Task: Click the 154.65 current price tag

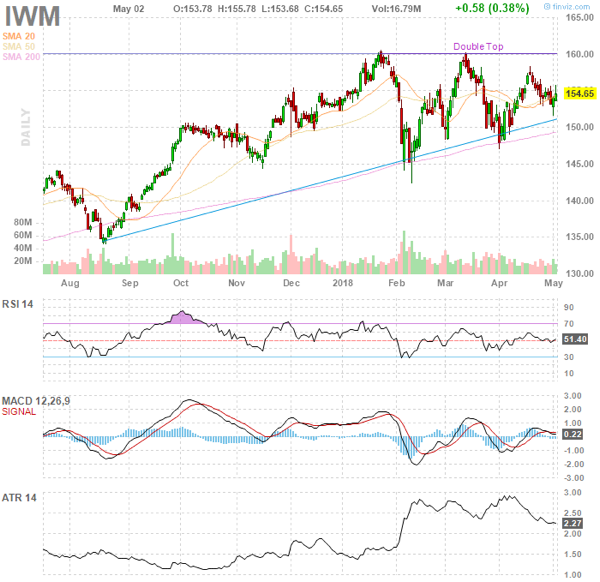Action: 580,93
